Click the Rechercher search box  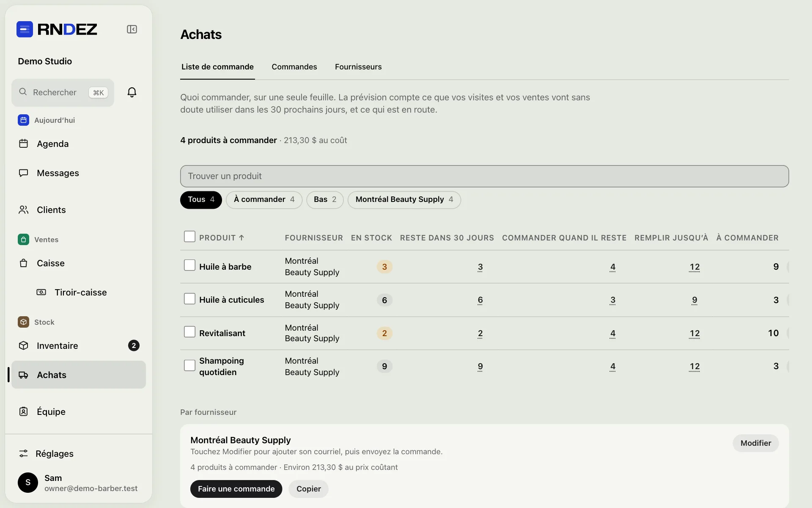coord(63,92)
